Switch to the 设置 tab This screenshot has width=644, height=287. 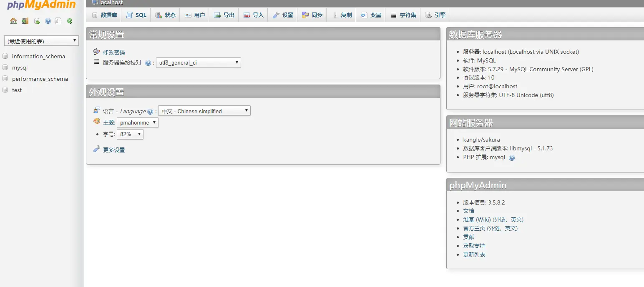[x=283, y=15]
